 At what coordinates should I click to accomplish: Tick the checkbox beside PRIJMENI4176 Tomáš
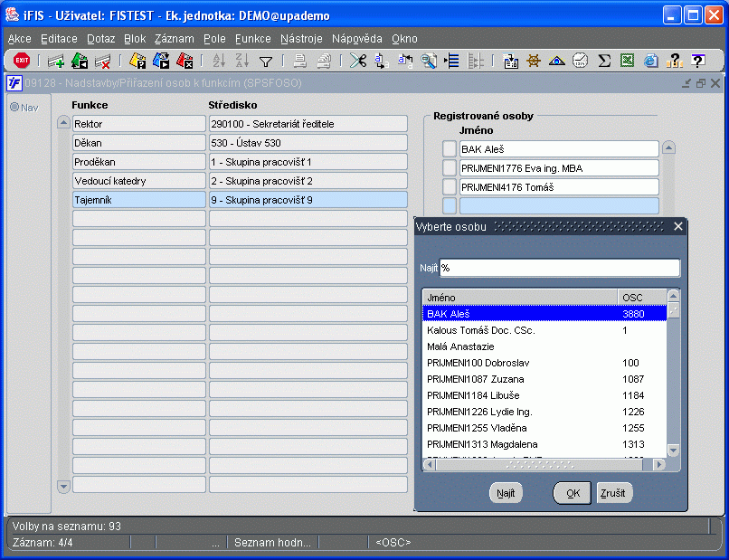pyautogui.click(x=450, y=187)
